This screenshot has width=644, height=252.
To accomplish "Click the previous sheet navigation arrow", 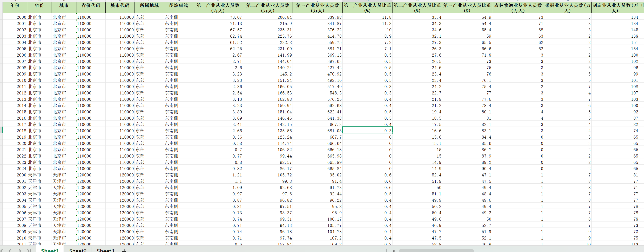I will 10,250.
